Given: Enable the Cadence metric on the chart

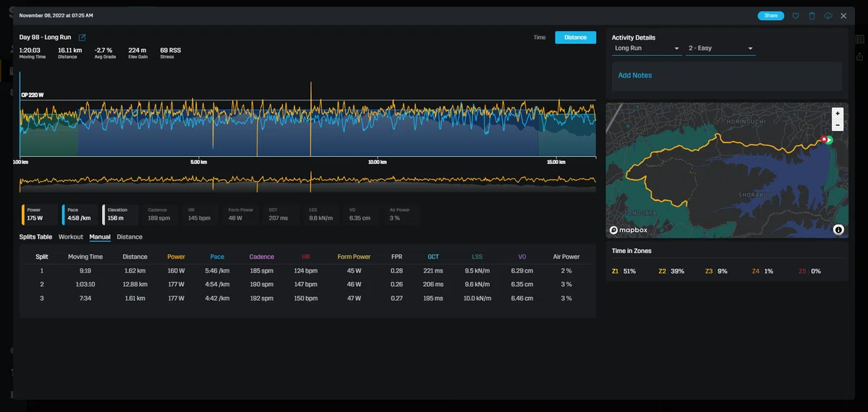Looking at the screenshot, I should pos(160,214).
